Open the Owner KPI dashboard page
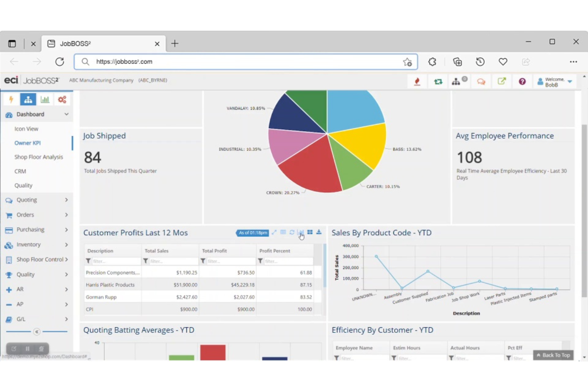This screenshot has height=392, width=588. 27,143
